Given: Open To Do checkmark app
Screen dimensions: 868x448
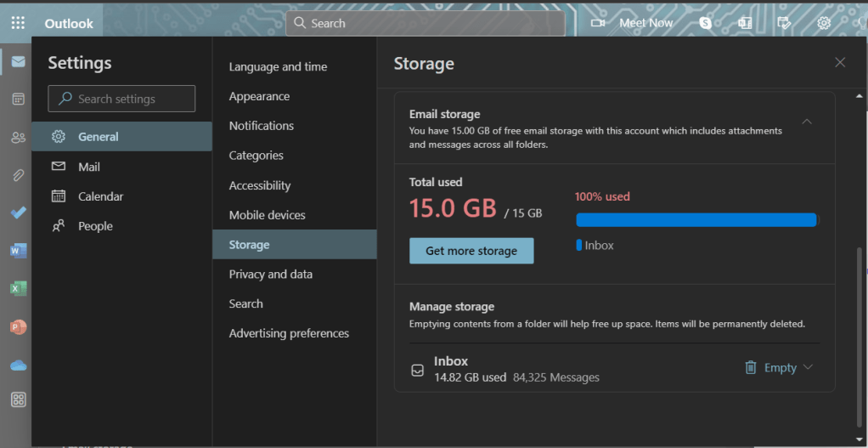Looking at the screenshot, I should [x=19, y=213].
